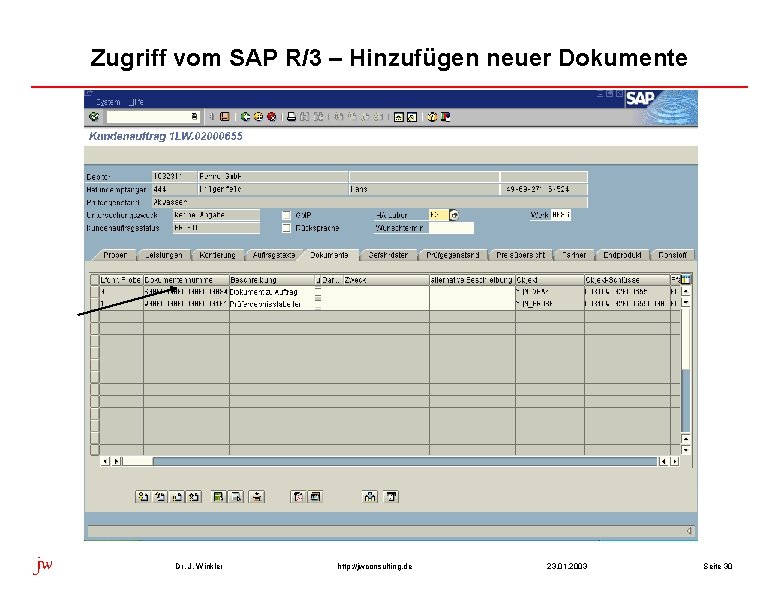Click the green Enter checkmark icon
The width and height of the screenshot is (780, 600).
(x=94, y=117)
